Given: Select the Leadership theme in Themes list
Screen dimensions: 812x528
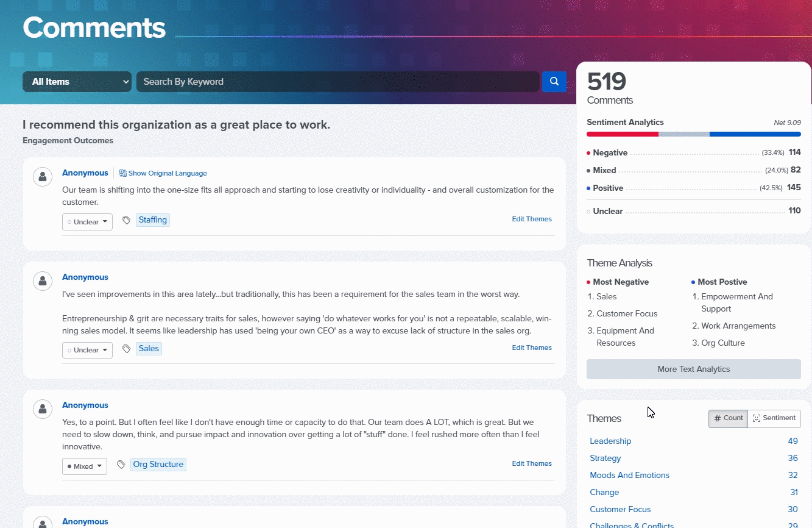Looking at the screenshot, I should [x=610, y=441].
